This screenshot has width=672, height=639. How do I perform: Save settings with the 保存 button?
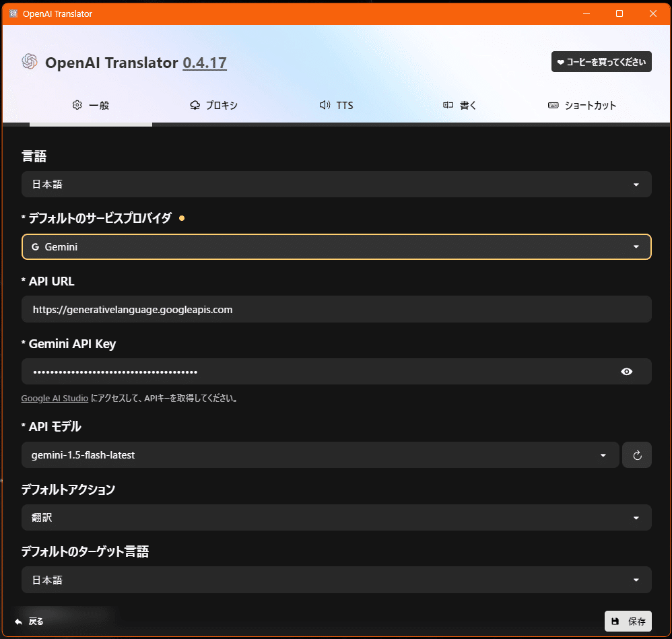628,621
